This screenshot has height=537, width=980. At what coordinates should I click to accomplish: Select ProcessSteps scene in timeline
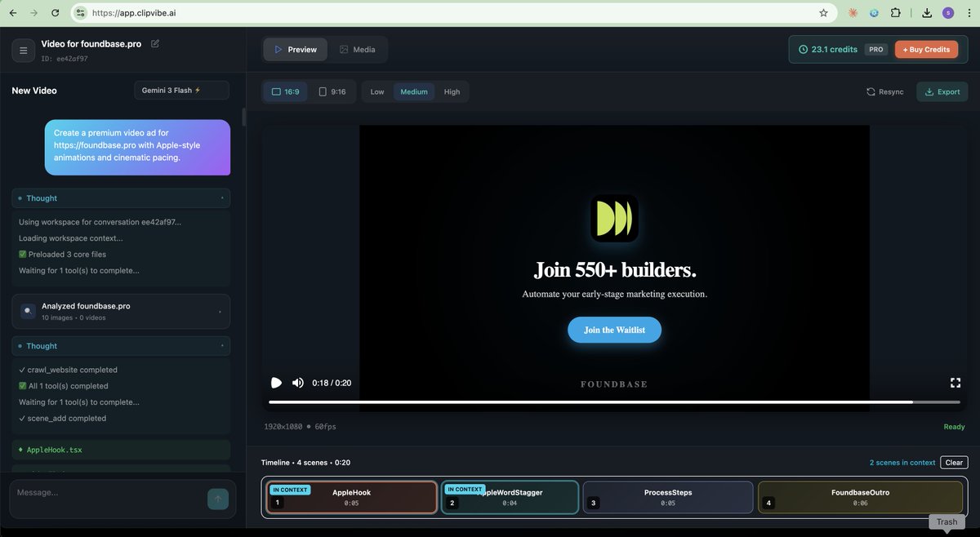pos(668,497)
